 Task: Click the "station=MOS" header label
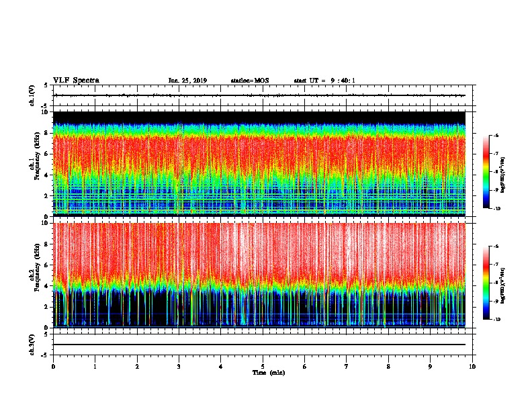tap(250, 81)
